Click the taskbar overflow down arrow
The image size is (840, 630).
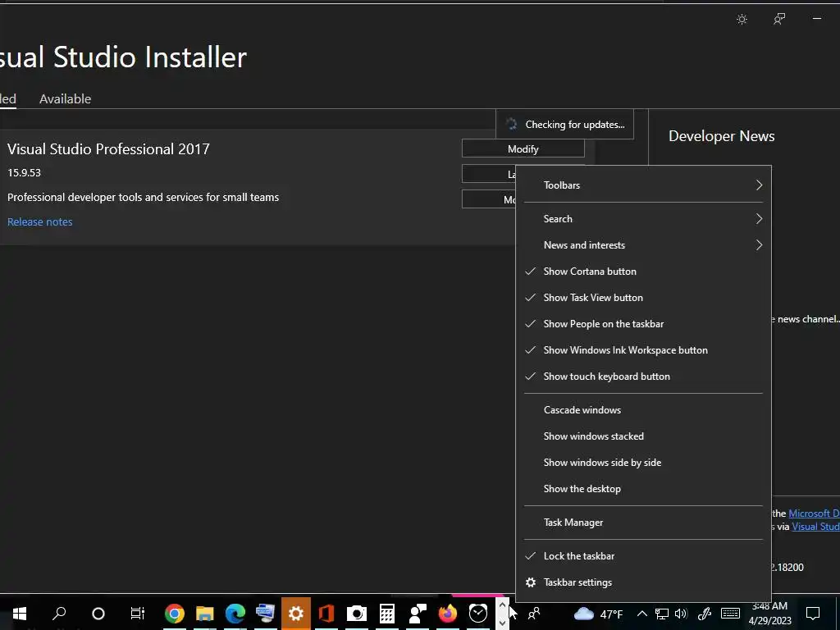coord(503,622)
